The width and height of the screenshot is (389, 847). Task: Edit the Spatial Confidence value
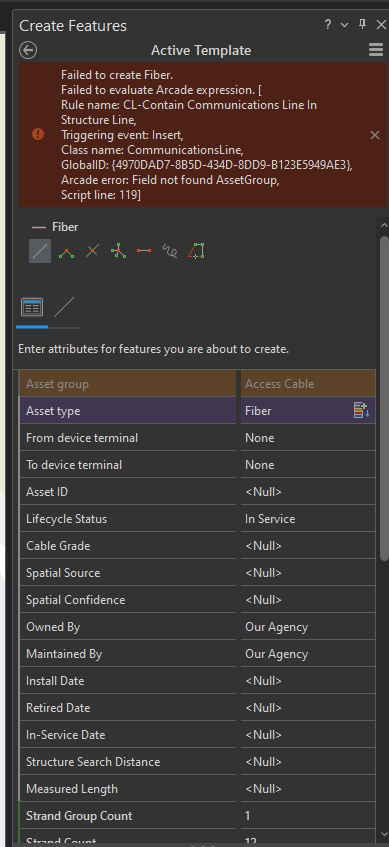(308, 600)
